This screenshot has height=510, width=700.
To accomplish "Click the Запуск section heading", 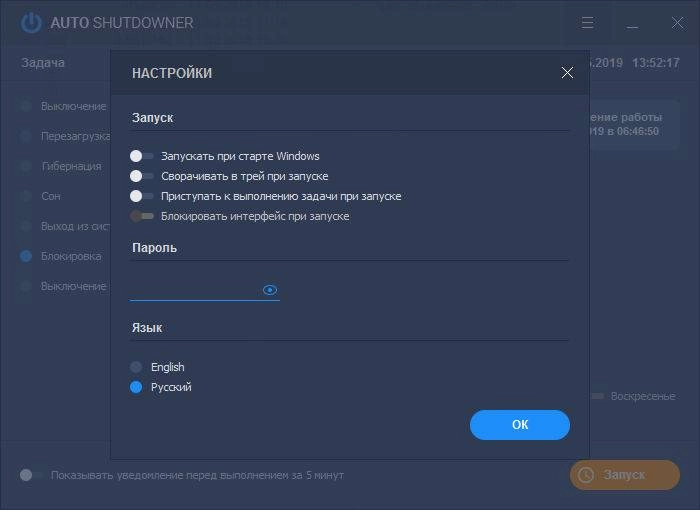I will 153,118.
